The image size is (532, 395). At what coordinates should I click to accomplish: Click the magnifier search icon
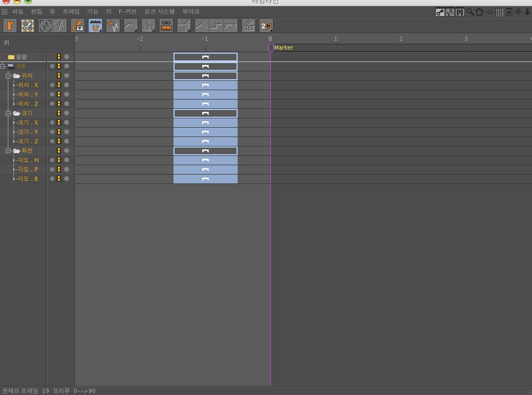(x=470, y=12)
